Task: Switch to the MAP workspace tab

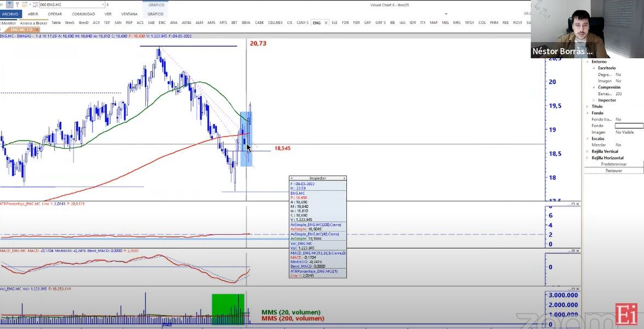Action: [x=434, y=22]
